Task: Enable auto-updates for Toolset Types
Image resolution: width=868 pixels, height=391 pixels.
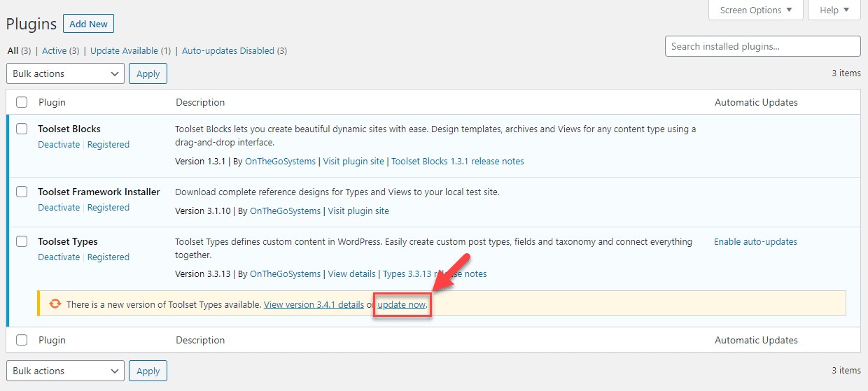Action: coord(755,241)
